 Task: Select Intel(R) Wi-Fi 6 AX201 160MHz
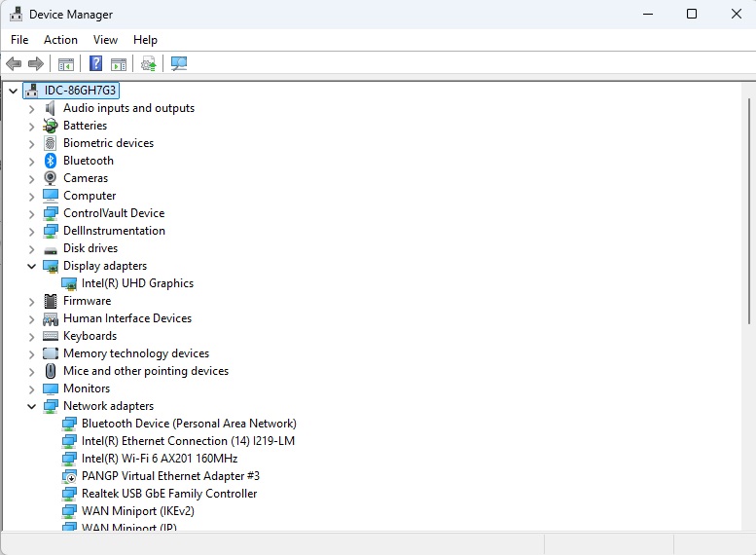coord(160,458)
